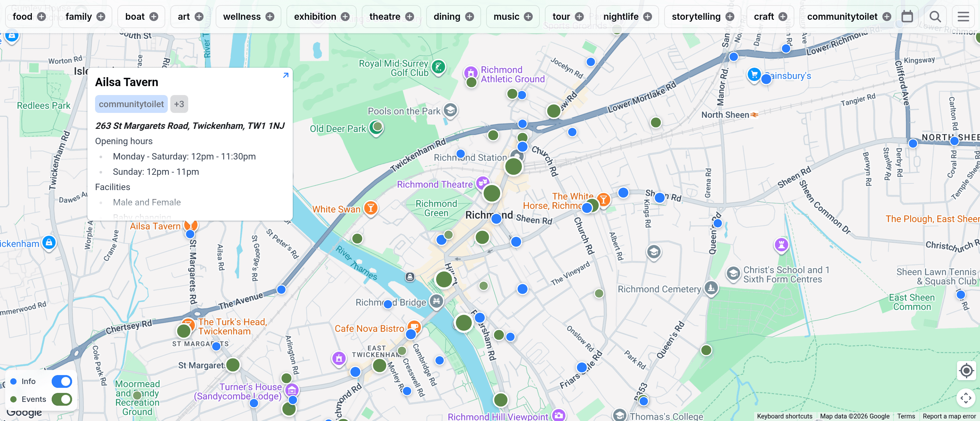Click the large green event dot at Richmond Station
The width and height of the screenshot is (980, 421).
click(514, 166)
